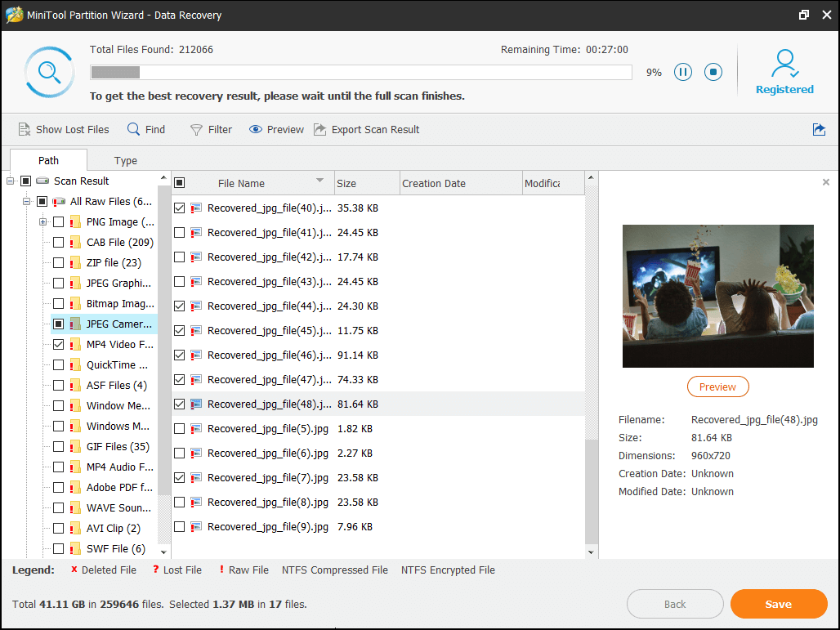Click the 74.33 KB size cell
The image size is (840, 630).
coord(358,379)
